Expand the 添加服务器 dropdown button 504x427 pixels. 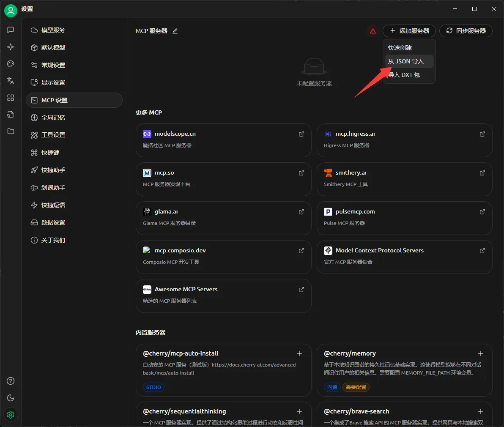(x=409, y=31)
